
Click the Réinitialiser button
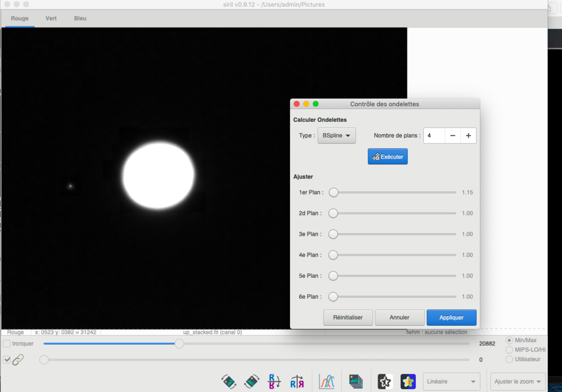pos(347,317)
